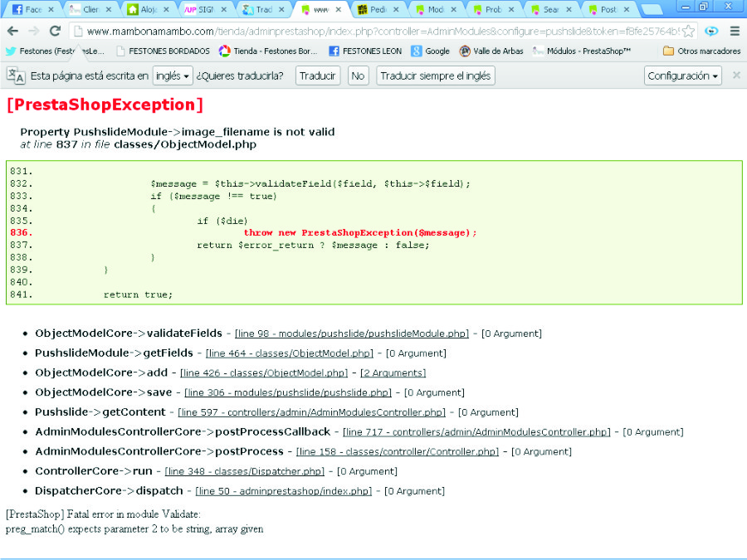The image size is (747, 560).
Task: Open line 597 AdminModulesController.php link
Action: 311,412
